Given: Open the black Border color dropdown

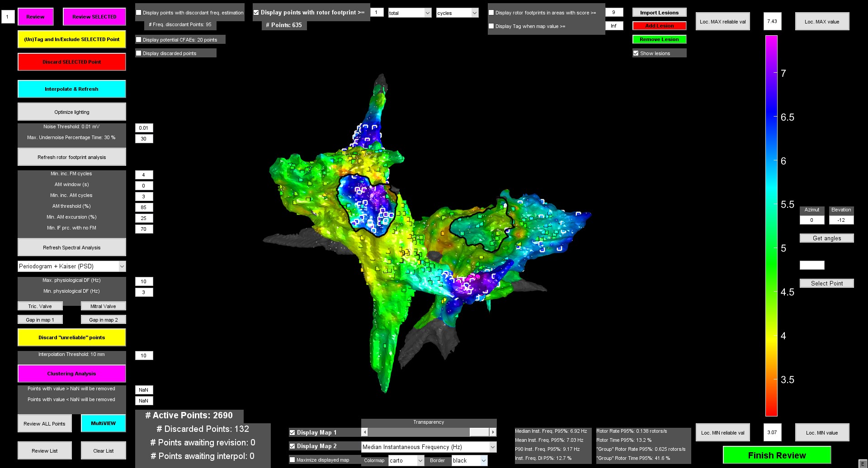Looking at the screenshot, I should pos(469,460).
